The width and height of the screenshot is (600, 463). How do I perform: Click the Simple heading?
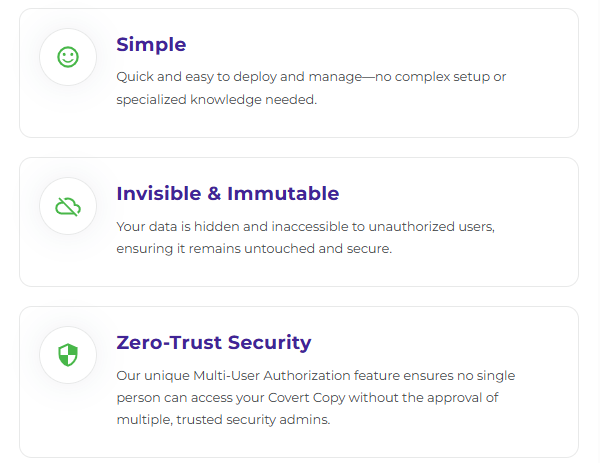(151, 44)
